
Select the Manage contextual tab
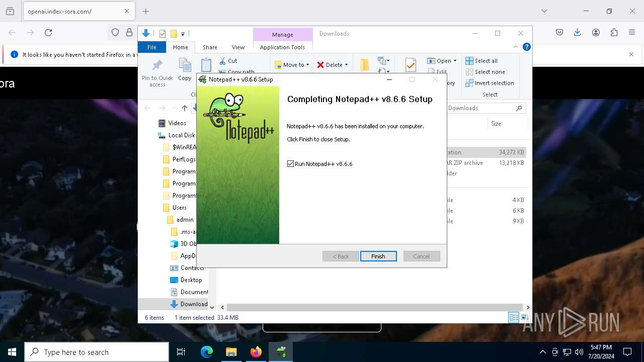(x=282, y=35)
